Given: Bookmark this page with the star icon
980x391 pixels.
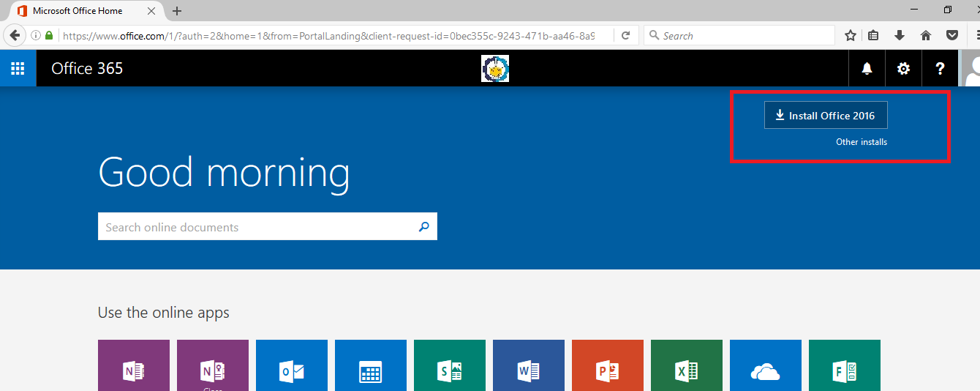Looking at the screenshot, I should [850, 35].
